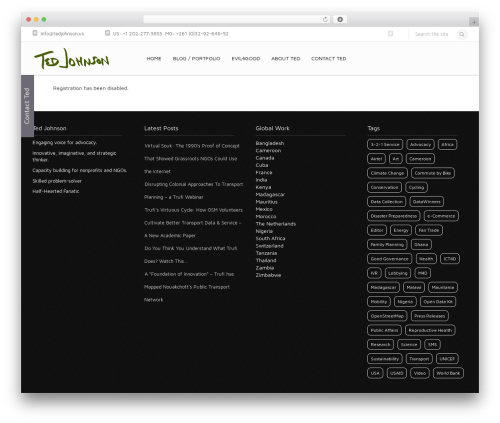Open a new browser tab with plus
The width and height of the screenshot is (500, 423).
coord(474,22)
